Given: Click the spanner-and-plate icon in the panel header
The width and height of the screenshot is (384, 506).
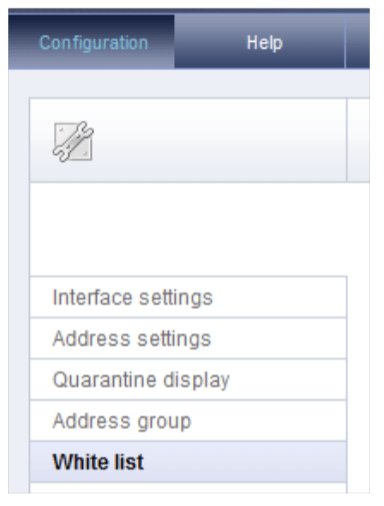Looking at the screenshot, I should (x=73, y=142).
